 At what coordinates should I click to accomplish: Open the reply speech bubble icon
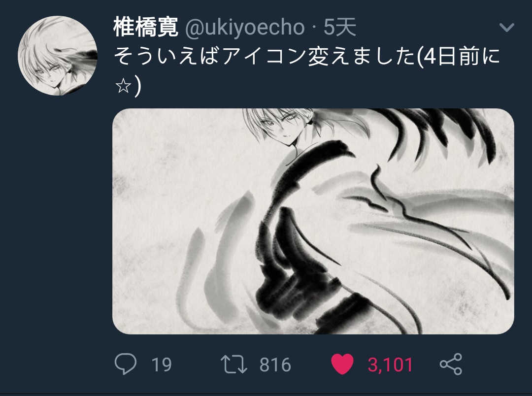coord(126,364)
